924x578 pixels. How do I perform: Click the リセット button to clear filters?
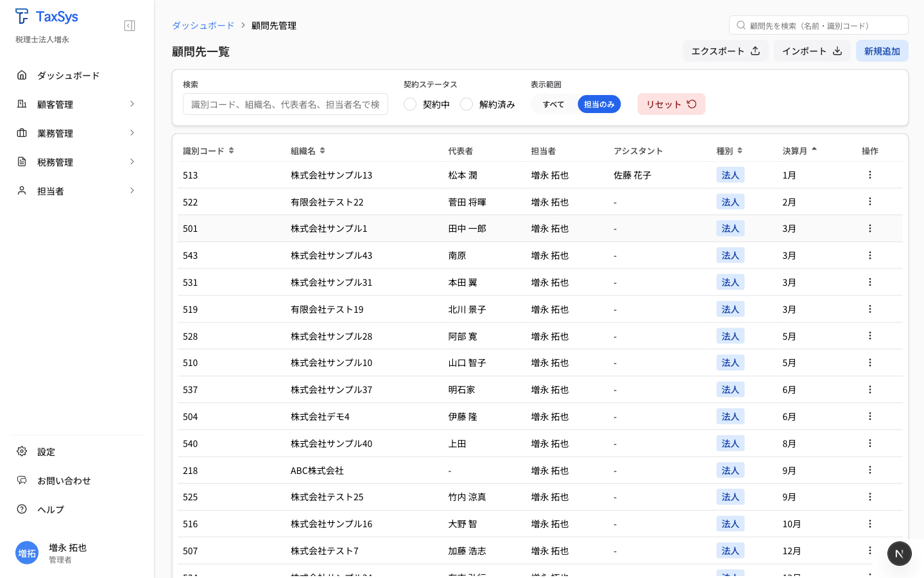click(671, 103)
